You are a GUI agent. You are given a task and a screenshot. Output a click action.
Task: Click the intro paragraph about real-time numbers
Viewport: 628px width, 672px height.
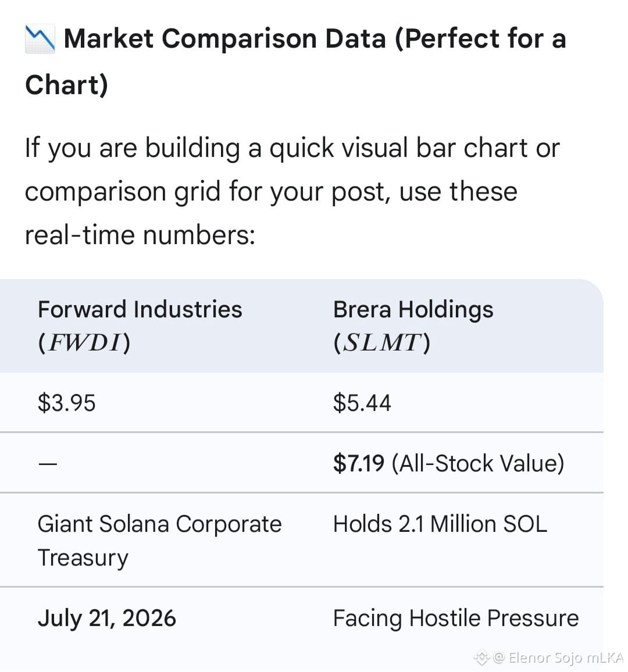pos(292,191)
